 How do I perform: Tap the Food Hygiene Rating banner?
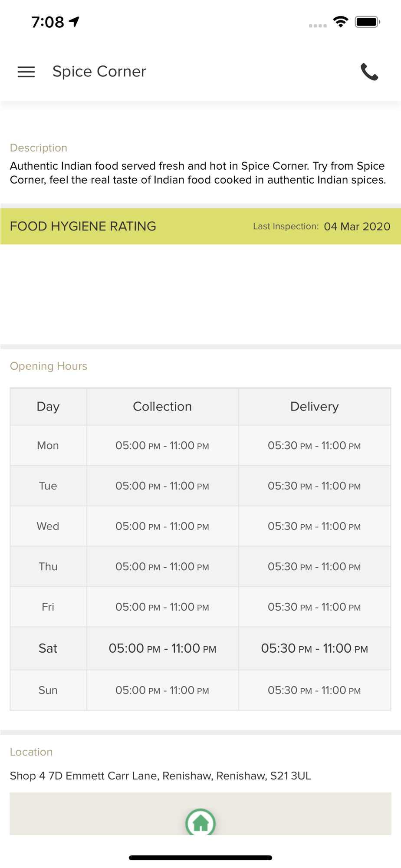[83, 226]
